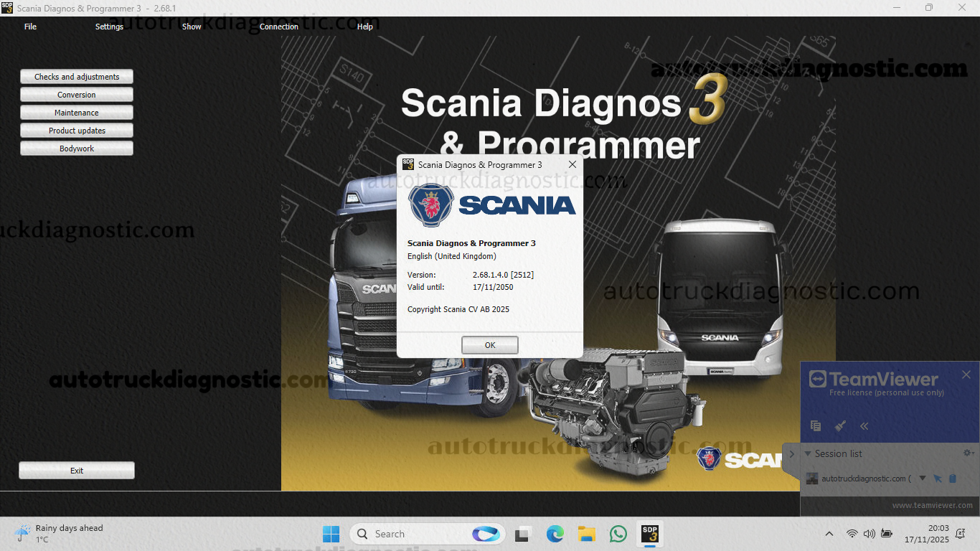Screen dimensions: 980x551
Task: Open the Session list settings gear dropdown
Action: pos(967,453)
